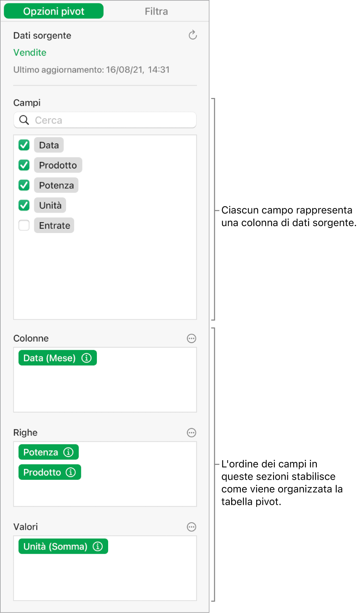Select the Opzioni pivot tab
The image size is (364, 613).
[x=54, y=11]
